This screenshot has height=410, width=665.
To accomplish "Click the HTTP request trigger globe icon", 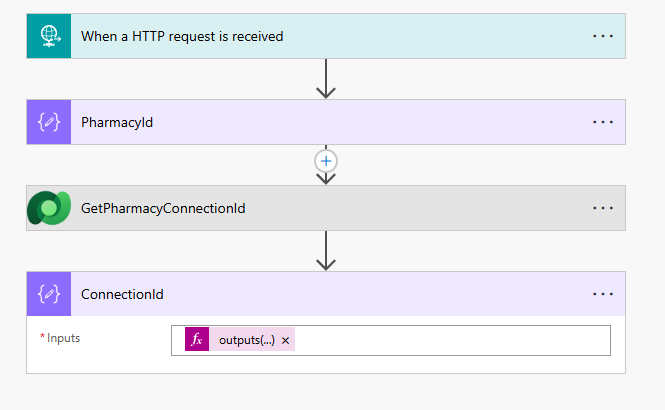I will (49, 36).
